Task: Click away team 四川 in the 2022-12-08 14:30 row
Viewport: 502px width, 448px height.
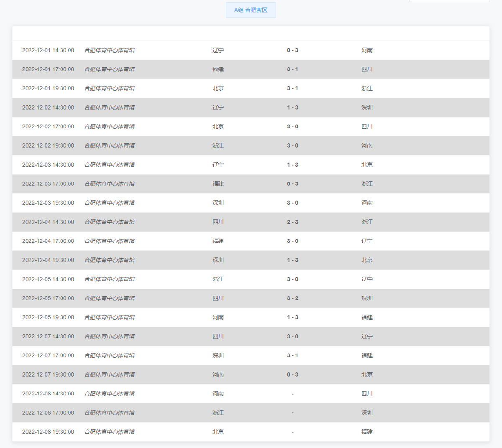Action: 367,394
